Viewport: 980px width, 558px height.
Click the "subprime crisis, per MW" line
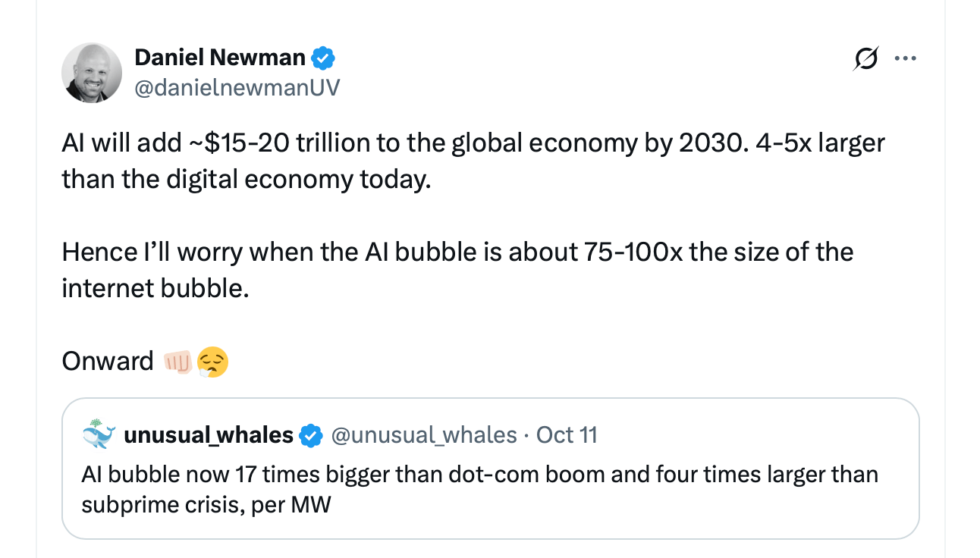[x=206, y=504]
